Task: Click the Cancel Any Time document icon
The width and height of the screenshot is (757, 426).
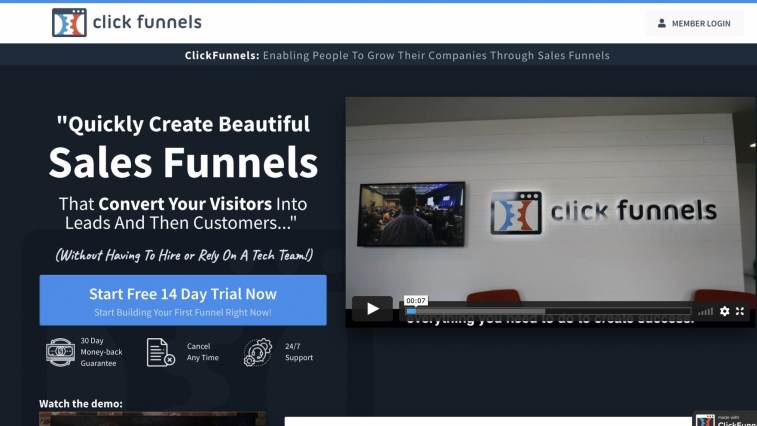Action: coord(160,352)
